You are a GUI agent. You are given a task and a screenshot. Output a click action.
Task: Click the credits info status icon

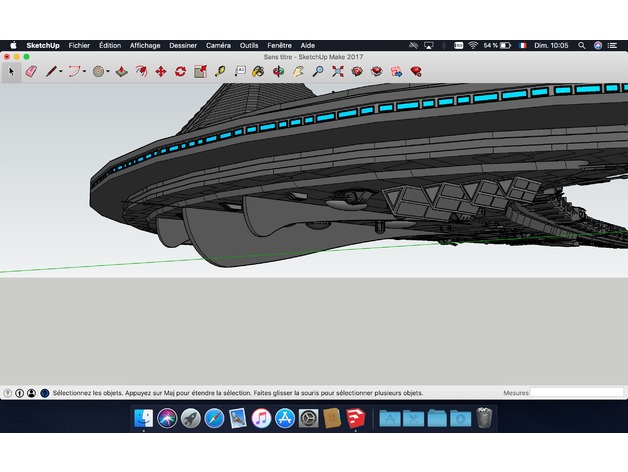(19, 393)
